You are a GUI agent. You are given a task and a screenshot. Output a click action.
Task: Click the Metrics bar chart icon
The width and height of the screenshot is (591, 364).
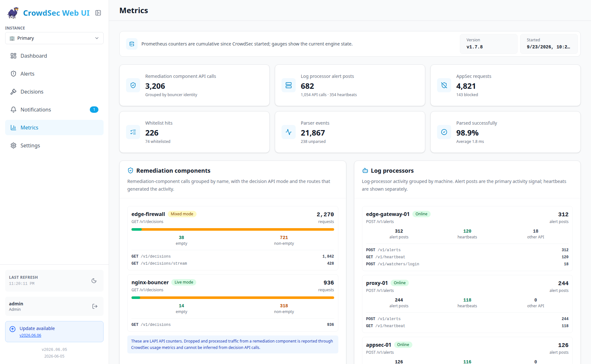click(13, 128)
